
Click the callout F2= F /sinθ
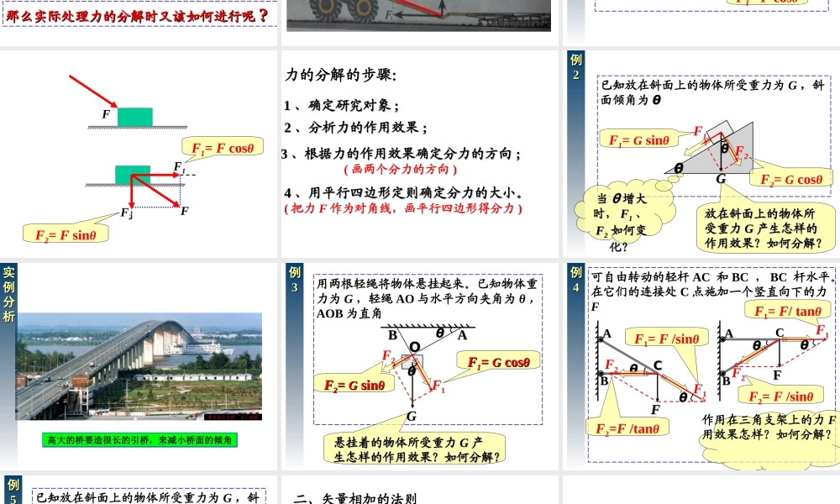click(780, 396)
